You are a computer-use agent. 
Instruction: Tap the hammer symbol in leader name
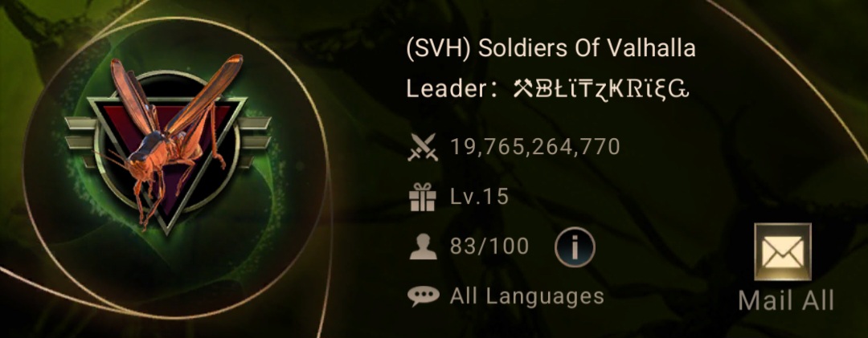coord(522,88)
